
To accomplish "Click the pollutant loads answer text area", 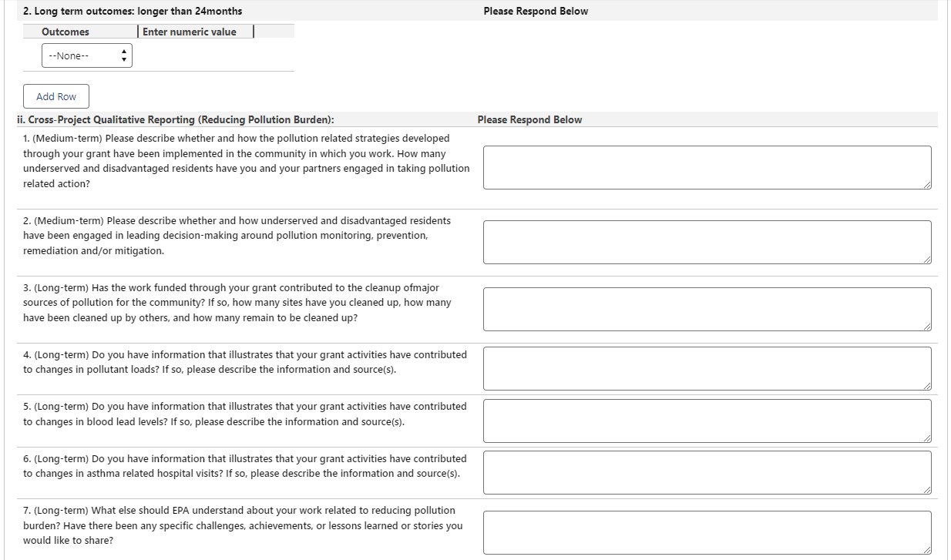I will point(707,368).
